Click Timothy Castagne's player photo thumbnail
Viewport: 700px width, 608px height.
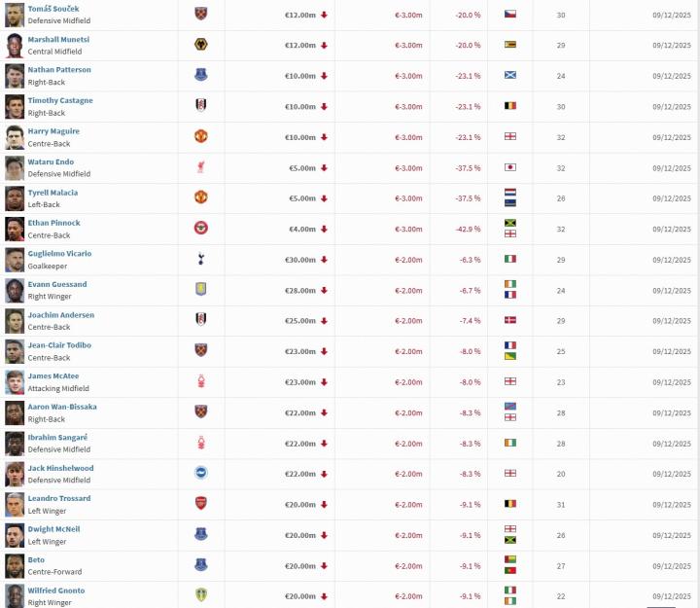[x=15, y=106]
